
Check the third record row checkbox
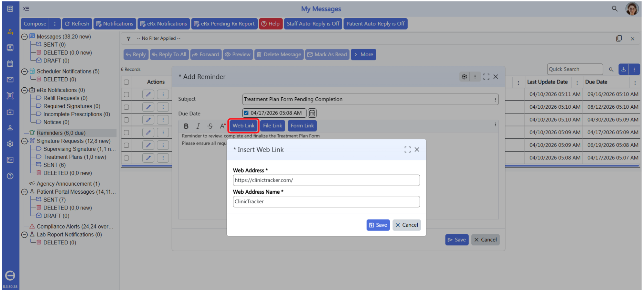(x=126, y=120)
